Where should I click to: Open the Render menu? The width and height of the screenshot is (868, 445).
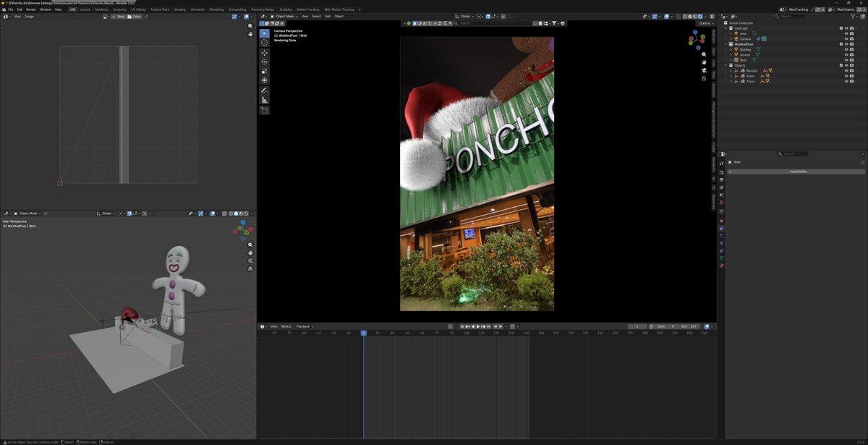(31, 9)
